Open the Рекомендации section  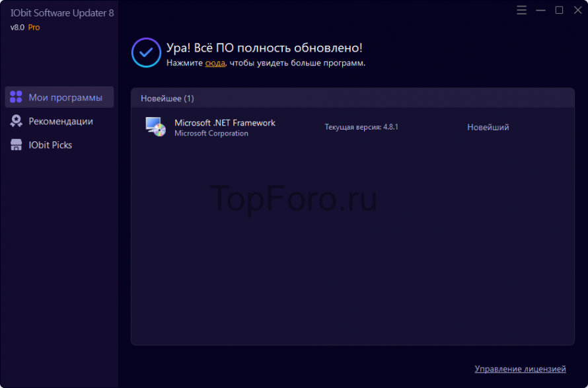click(59, 121)
